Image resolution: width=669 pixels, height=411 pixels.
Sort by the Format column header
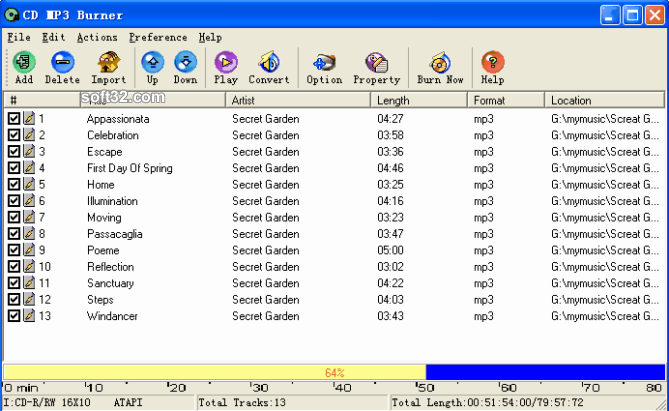pos(506,100)
